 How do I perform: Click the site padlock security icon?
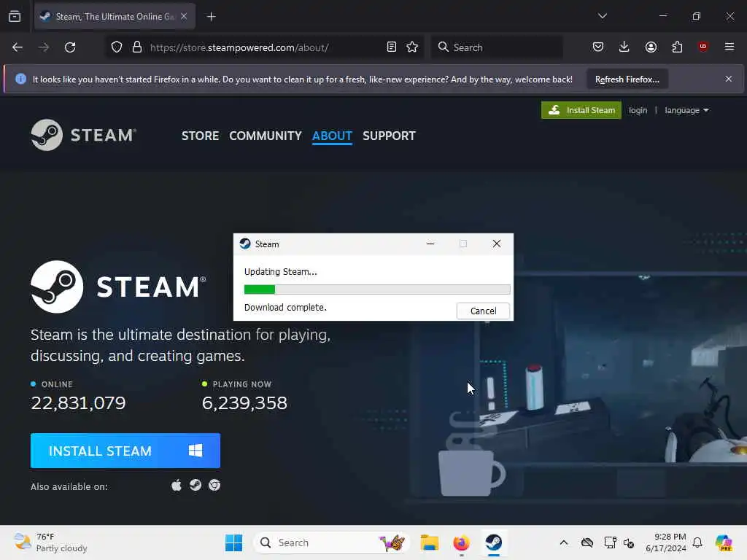coord(137,47)
